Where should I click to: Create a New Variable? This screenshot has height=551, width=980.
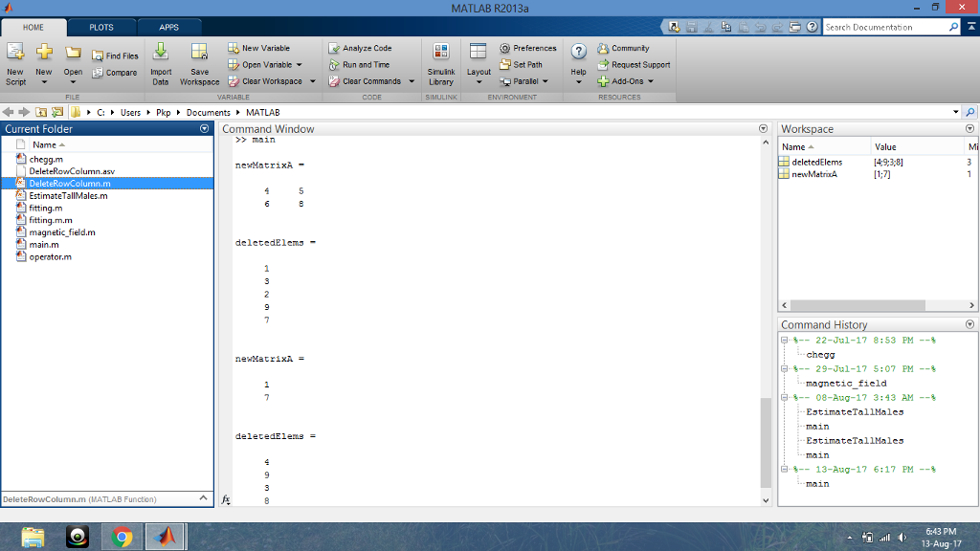coord(258,48)
